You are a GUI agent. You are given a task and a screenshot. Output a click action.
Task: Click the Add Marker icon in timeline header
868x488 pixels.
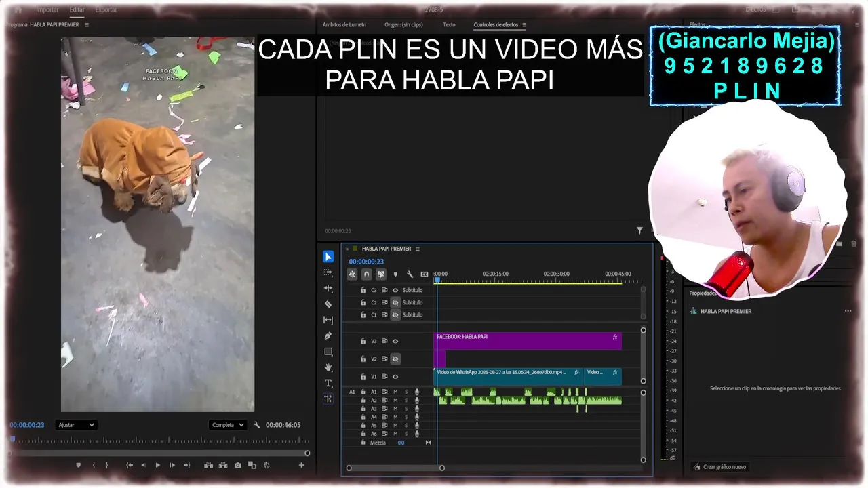point(395,274)
